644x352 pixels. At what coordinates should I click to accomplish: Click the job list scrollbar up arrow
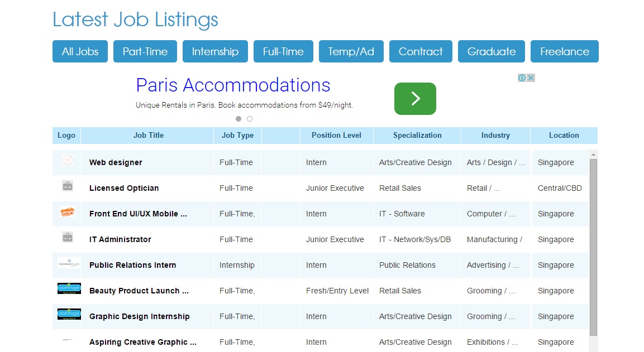tap(593, 154)
